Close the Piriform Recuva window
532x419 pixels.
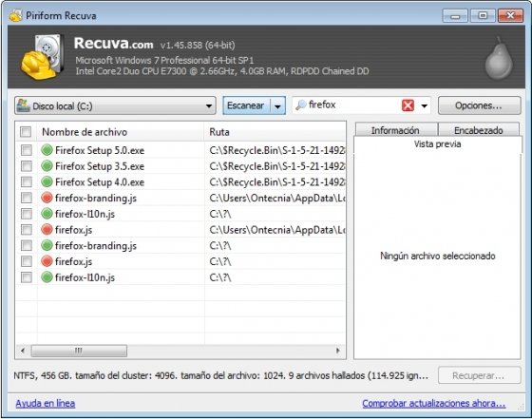510,15
